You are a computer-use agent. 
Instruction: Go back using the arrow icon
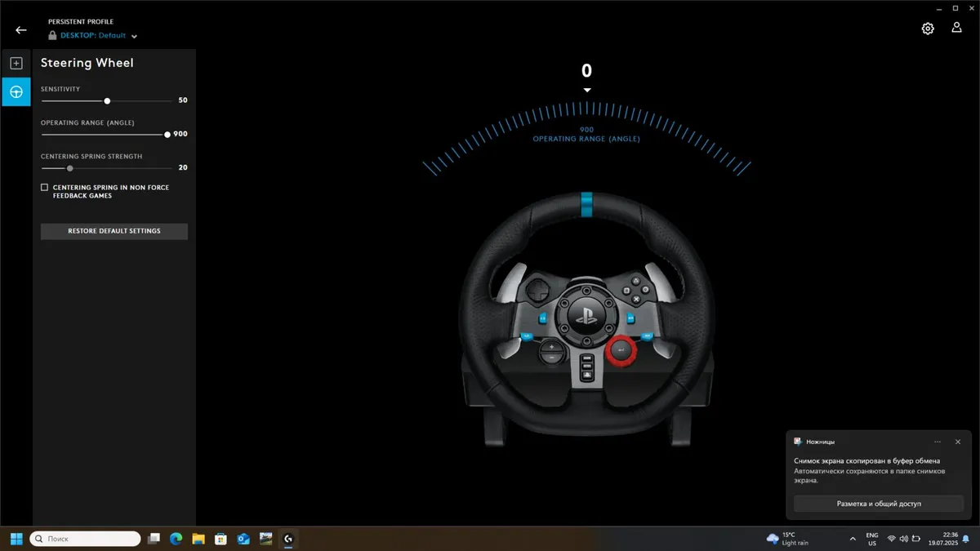point(21,30)
